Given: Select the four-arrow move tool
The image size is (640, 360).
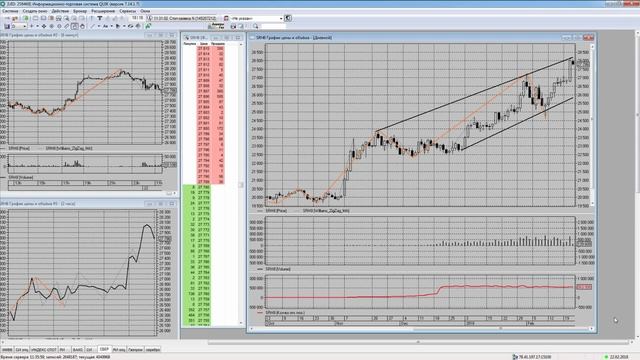Looking at the screenshot, I should [x=44, y=26].
